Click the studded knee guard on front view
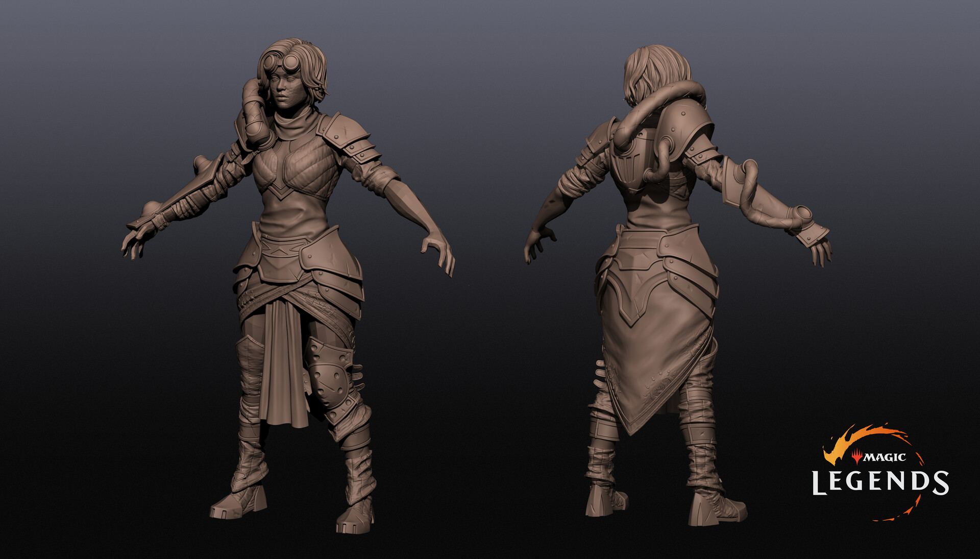Viewport: 980px width, 559px height. click(330, 382)
